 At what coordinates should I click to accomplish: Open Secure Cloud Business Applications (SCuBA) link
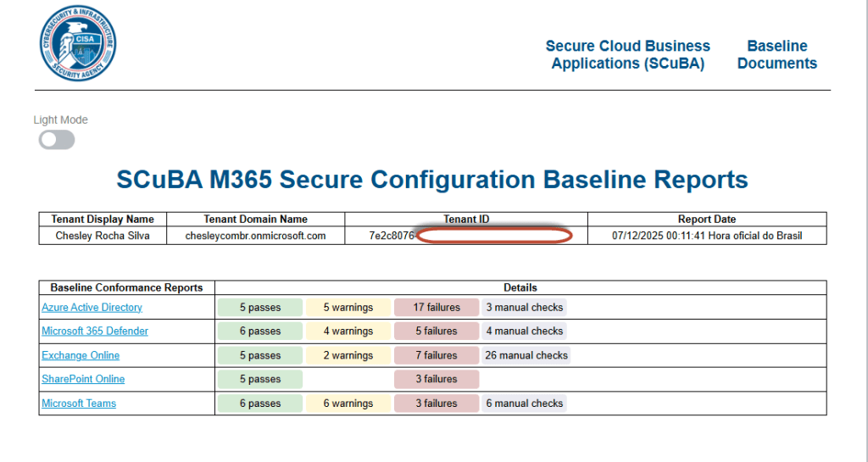click(x=627, y=55)
